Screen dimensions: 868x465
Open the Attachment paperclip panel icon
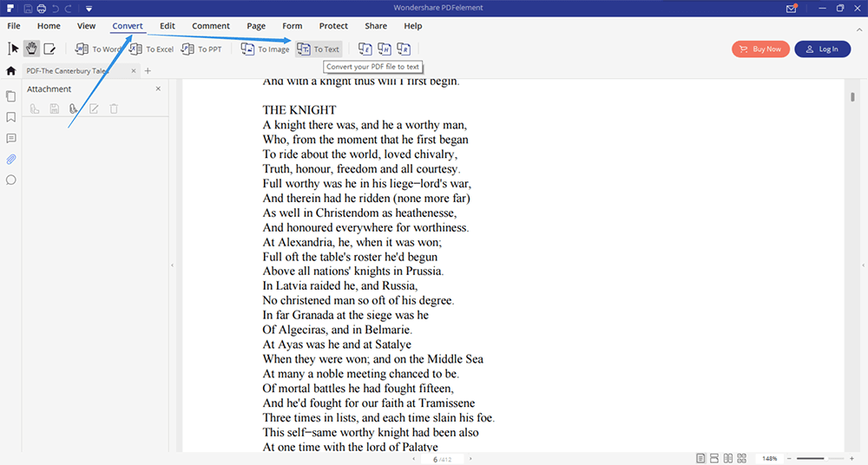[11, 159]
